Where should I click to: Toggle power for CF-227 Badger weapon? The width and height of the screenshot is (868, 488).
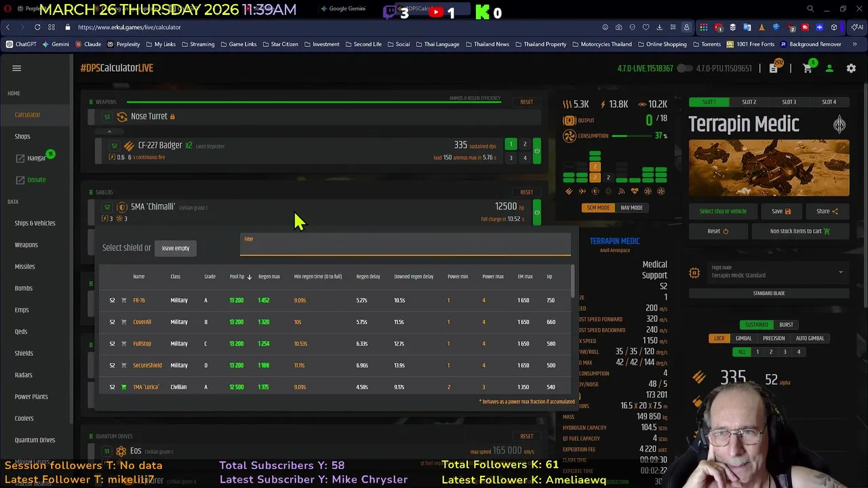537,150
